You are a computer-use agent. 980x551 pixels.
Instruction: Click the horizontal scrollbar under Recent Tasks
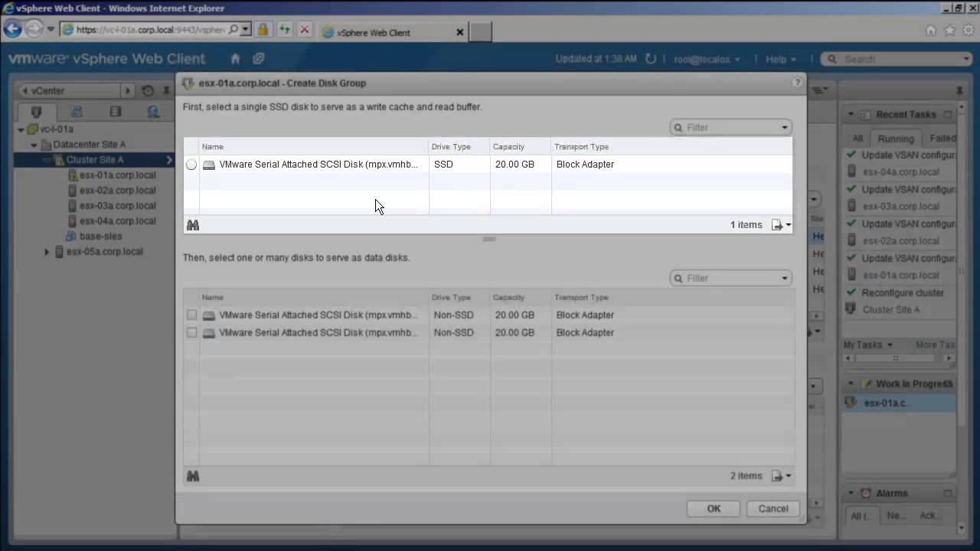(x=899, y=358)
